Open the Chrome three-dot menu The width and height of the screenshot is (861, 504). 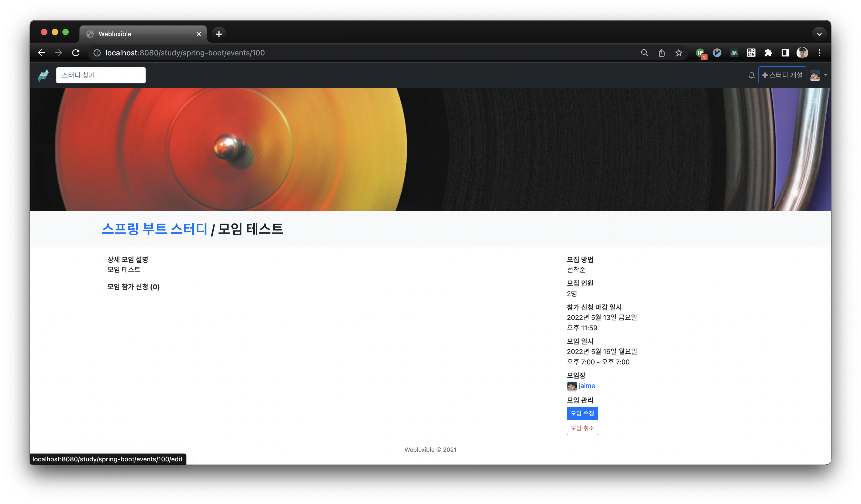pyautogui.click(x=819, y=53)
